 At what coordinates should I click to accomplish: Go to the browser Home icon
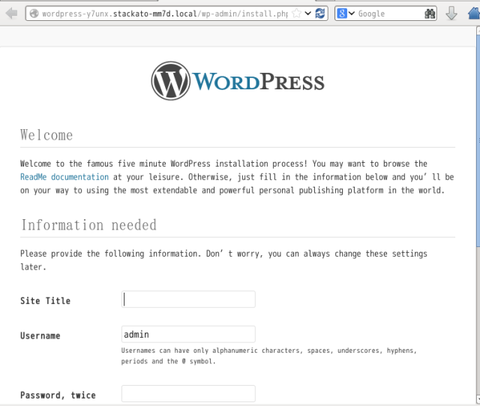(474, 14)
